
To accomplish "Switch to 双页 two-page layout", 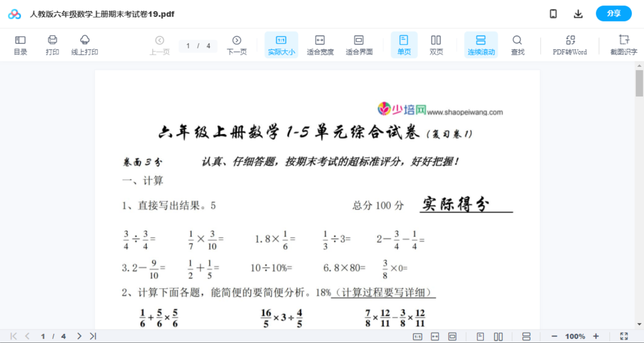I will (436, 45).
